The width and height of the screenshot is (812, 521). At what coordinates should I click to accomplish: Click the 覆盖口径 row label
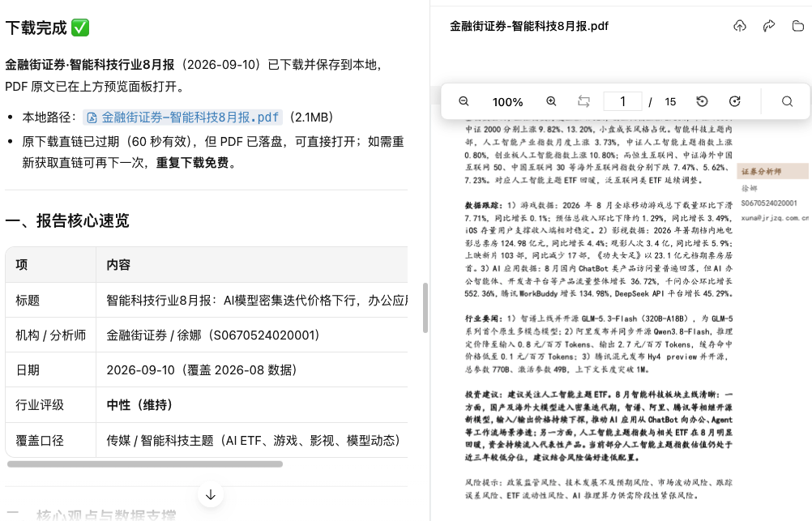pyautogui.click(x=40, y=440)
